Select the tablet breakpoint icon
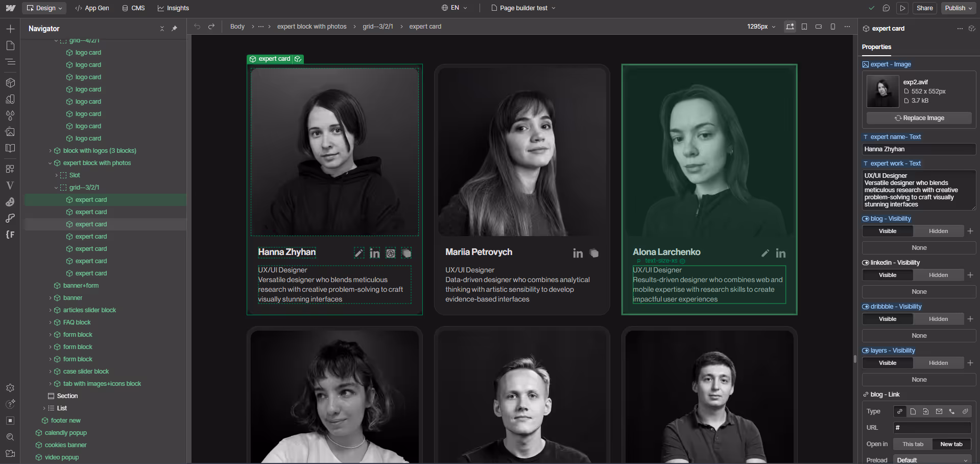This screenshot has height=464, width=980. coord(804,27)
